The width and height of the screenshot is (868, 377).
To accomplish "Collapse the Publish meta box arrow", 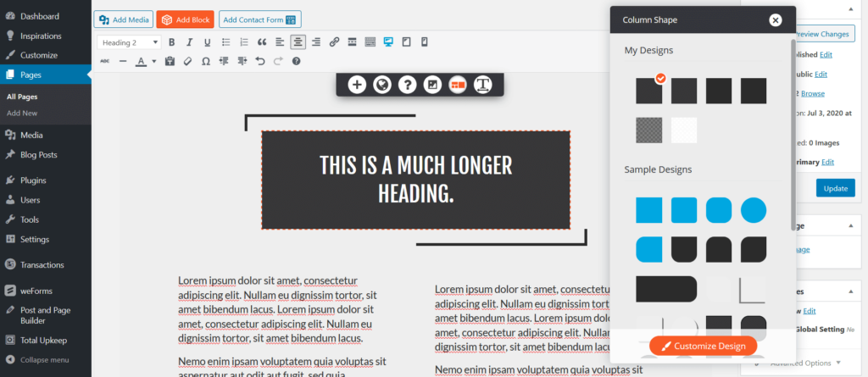I will 850,8.
